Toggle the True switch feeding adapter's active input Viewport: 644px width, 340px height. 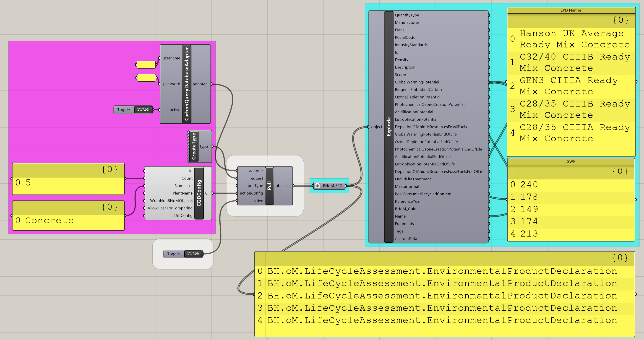pos(143,109)
